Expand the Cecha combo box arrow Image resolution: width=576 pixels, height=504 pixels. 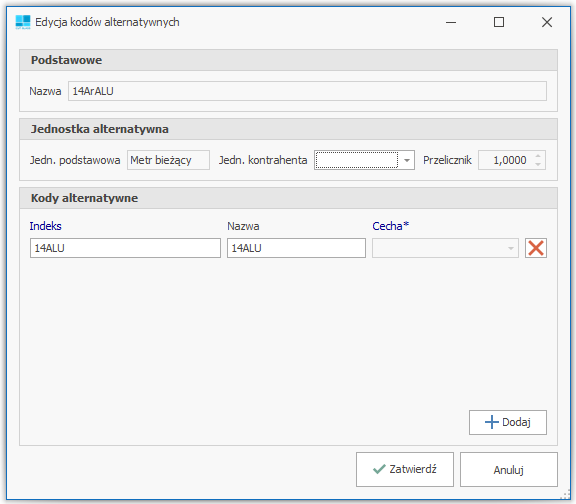tap(511, 248)
